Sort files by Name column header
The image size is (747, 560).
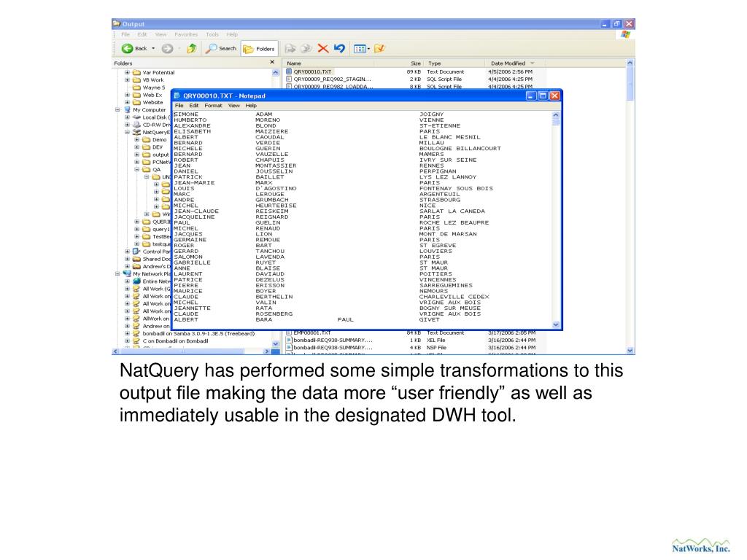click(x=329, y=63)
